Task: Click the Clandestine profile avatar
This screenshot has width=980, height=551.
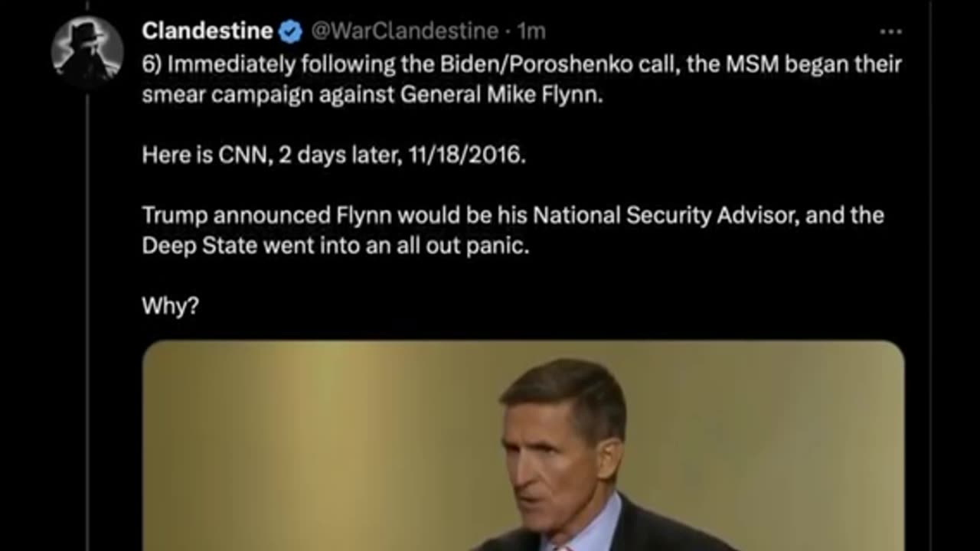Action: coord(87,51)
